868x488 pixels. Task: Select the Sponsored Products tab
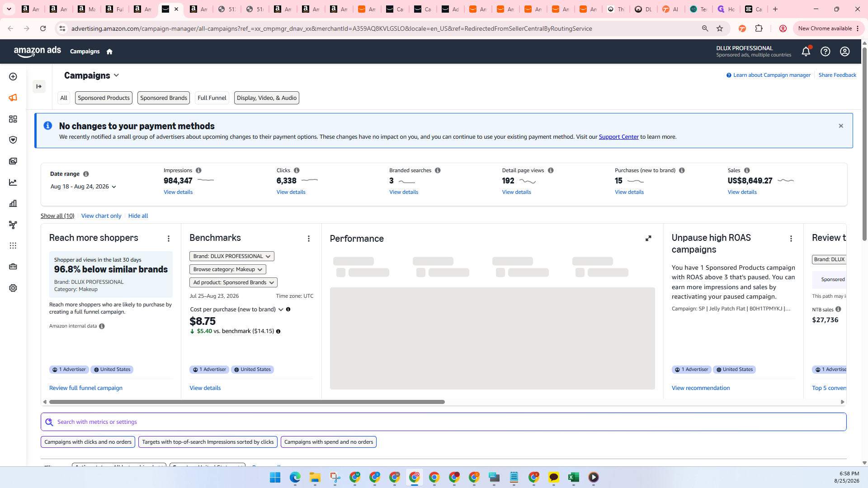104,98
